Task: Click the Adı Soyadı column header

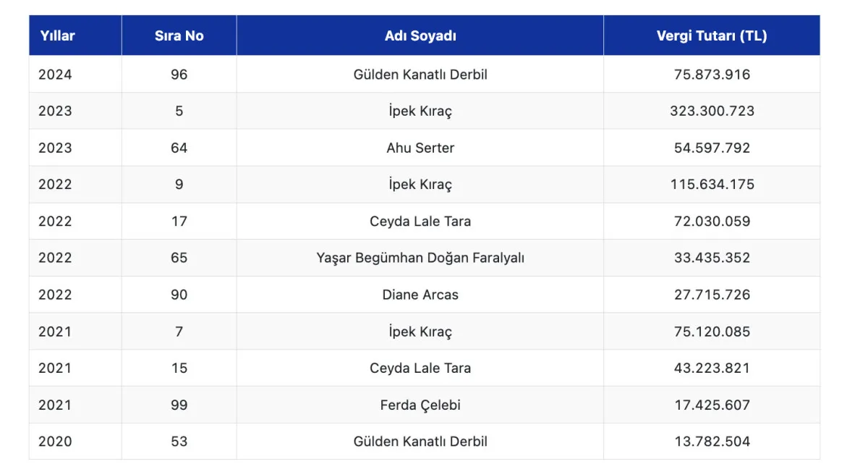Action: [420, 35]
